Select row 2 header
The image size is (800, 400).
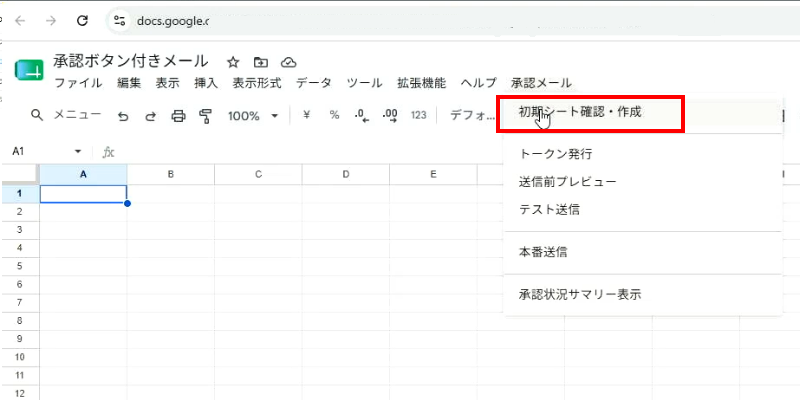[20, 212]
